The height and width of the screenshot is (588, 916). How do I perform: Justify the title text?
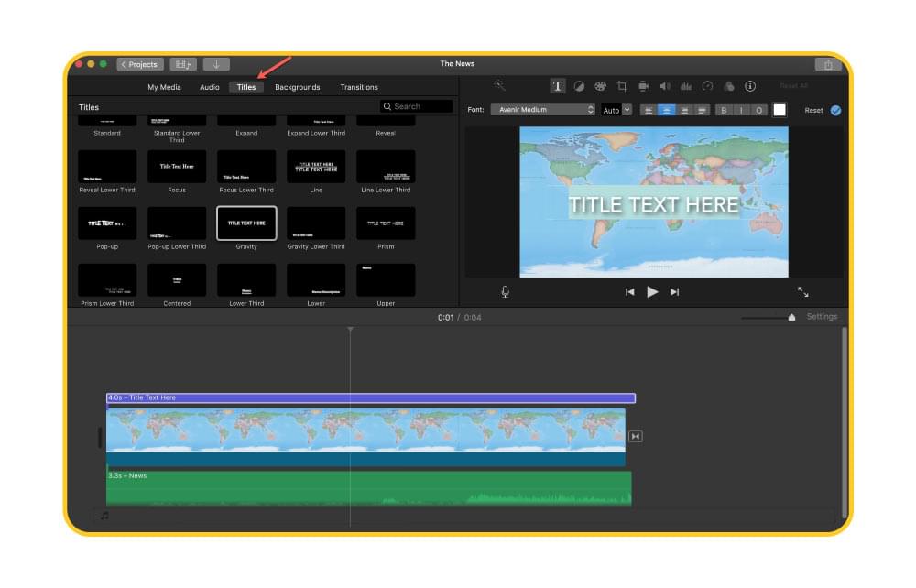pos(702,110)
